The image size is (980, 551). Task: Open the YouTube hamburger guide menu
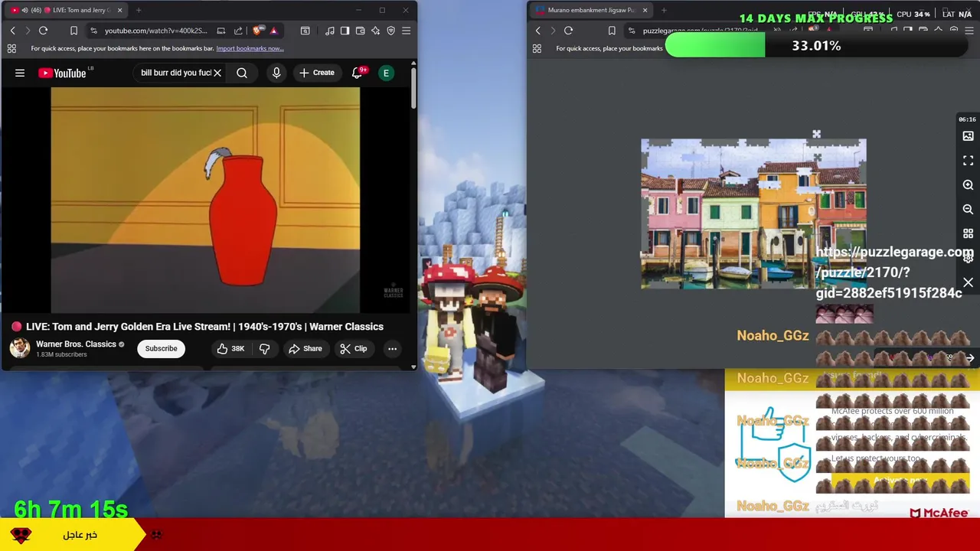20,73
